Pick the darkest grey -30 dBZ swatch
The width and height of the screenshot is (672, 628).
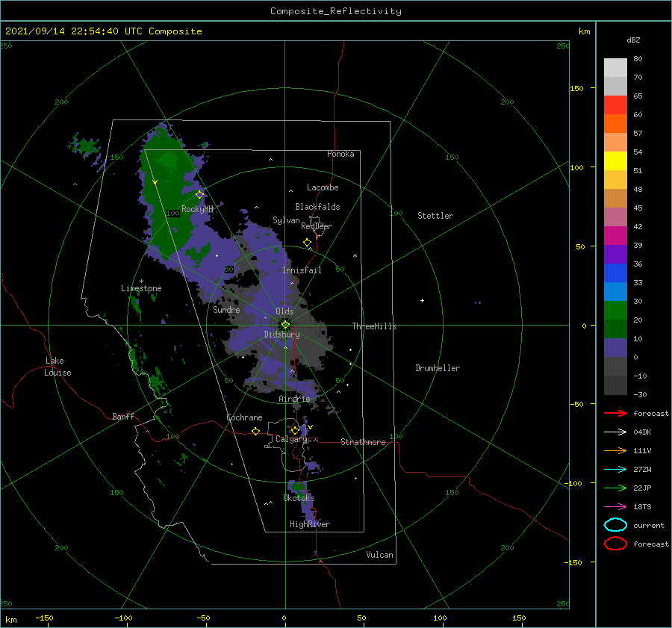615,385
